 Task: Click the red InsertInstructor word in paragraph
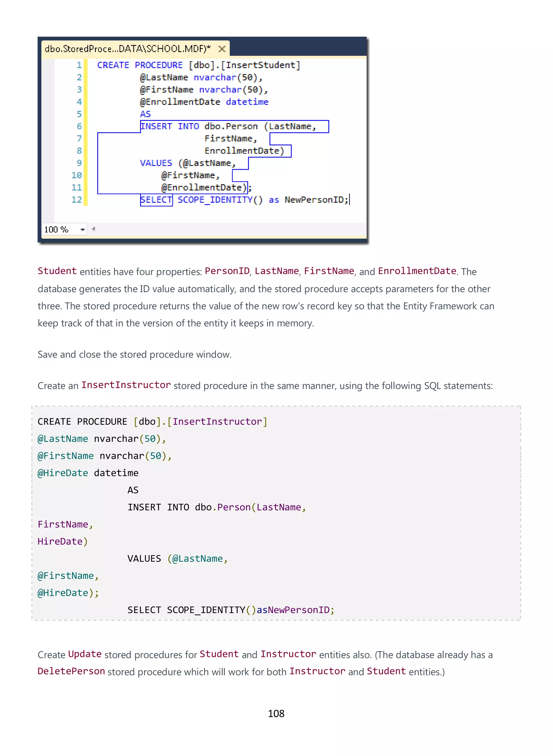pos(126,385)
